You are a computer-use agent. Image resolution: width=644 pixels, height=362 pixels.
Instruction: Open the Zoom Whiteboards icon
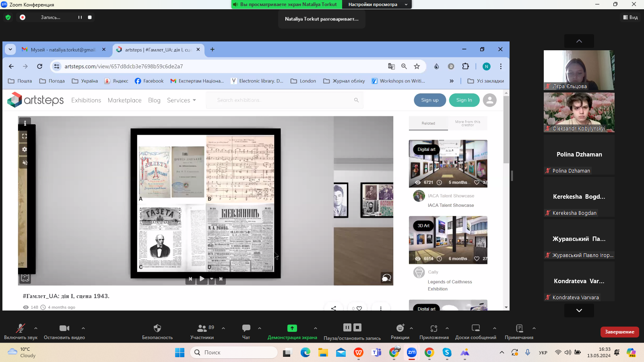475,328
